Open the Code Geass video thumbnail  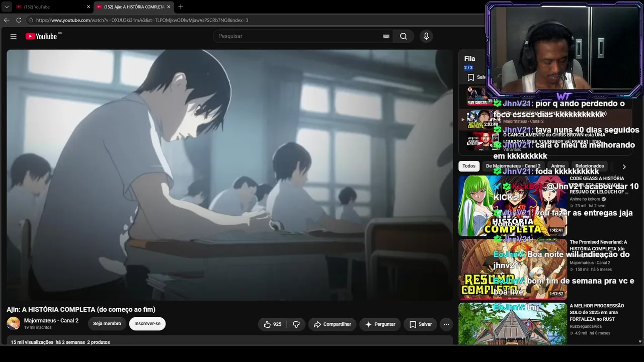pos(513,205)
